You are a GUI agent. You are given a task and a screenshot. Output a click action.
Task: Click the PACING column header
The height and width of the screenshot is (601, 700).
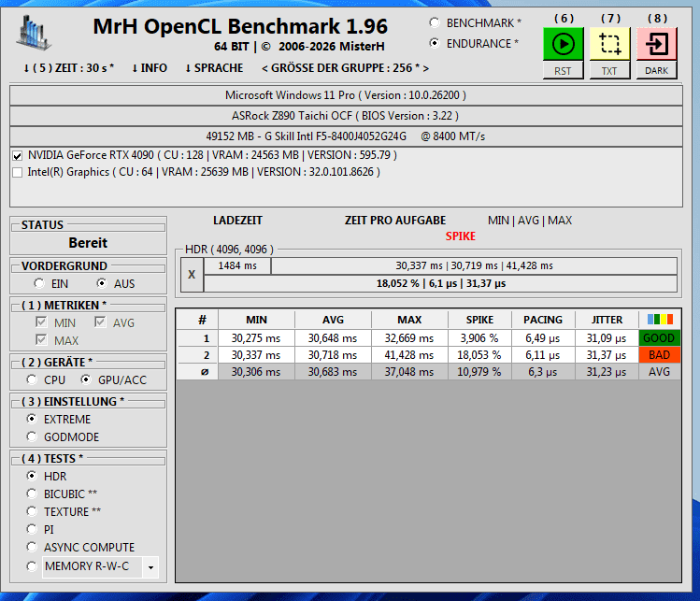tap(543, 320)
